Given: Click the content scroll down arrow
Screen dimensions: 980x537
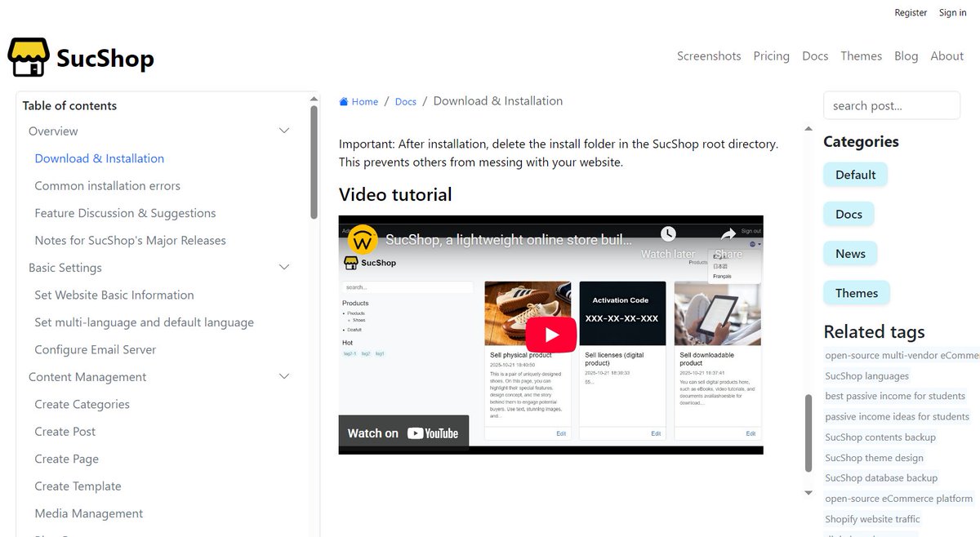Looking at the screenshot, I should (x=808, y=493).
